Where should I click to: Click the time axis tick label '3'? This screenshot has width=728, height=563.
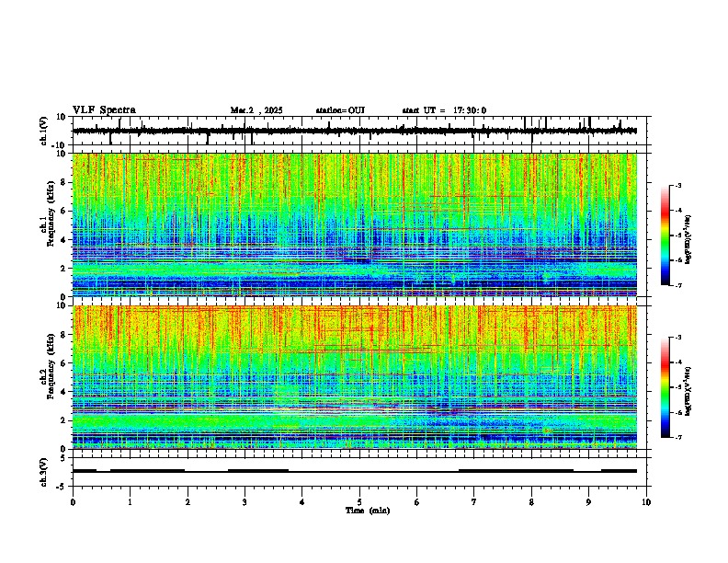[245, 502]
